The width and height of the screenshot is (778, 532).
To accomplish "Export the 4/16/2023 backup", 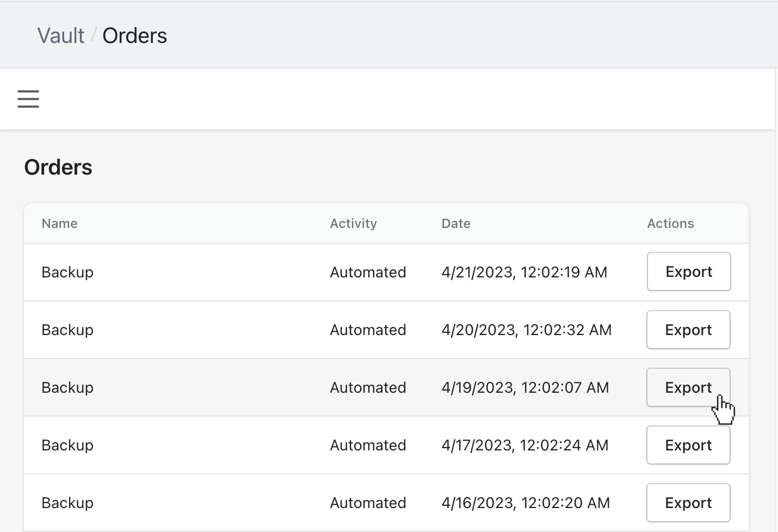I will click(688, 503).
